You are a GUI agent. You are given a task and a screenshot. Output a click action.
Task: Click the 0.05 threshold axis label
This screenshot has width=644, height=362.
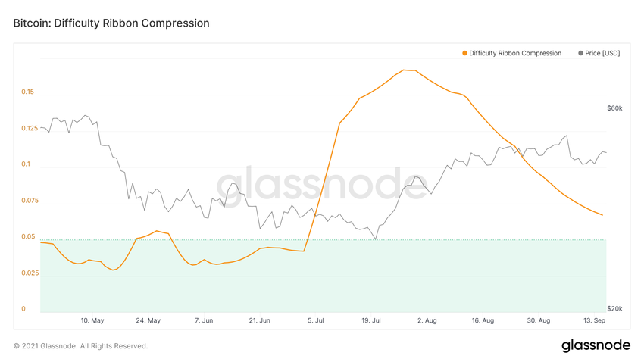pyautogui.click(x=28, y=237)
